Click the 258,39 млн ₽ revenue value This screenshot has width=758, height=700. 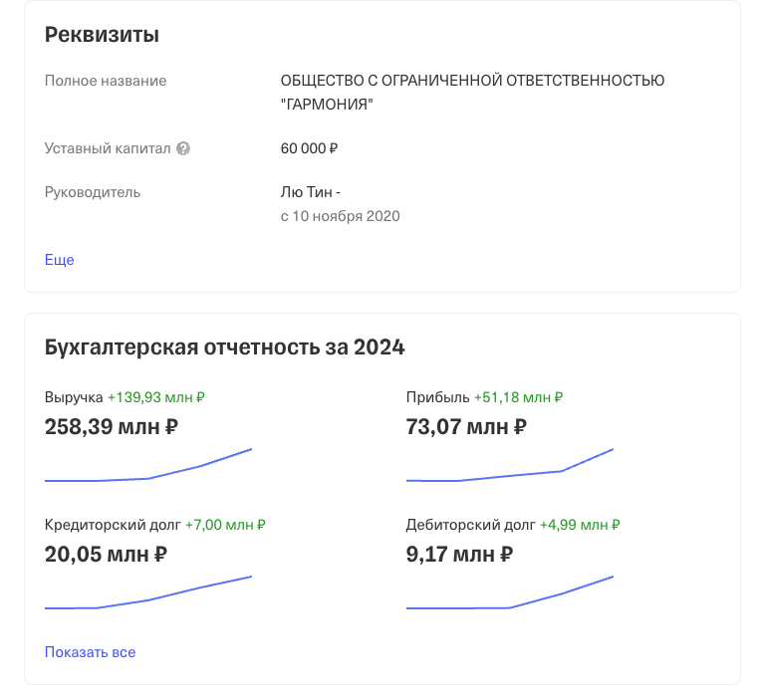point(112,427)
